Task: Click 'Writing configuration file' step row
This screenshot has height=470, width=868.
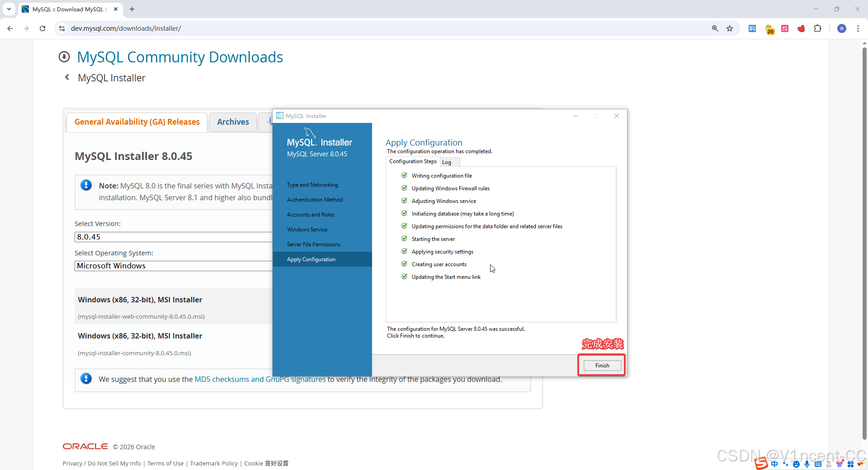Action: click(437, 176)
